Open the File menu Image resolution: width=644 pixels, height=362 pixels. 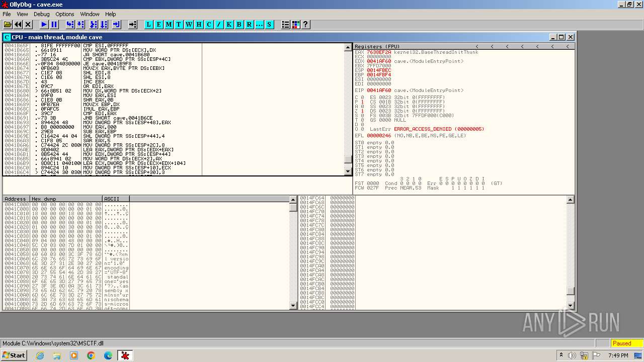pos(7,14)
